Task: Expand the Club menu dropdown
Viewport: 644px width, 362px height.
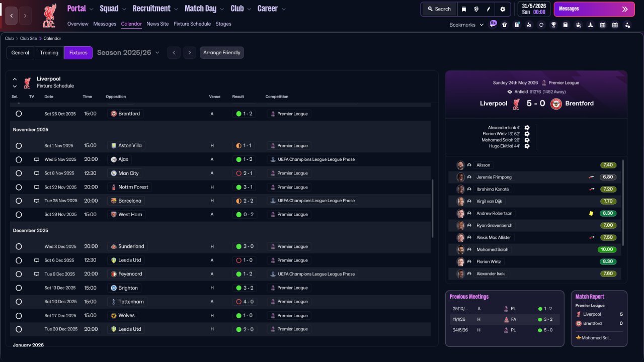Action: point(249,9)
